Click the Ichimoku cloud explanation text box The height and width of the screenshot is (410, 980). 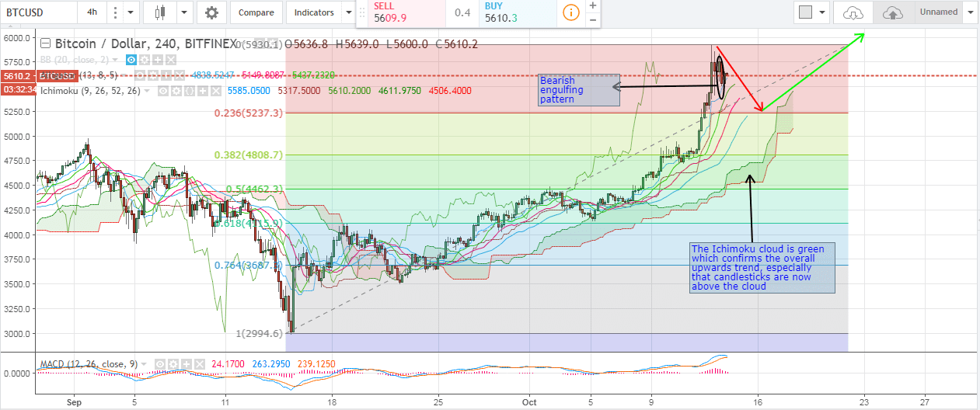[762, 267]
